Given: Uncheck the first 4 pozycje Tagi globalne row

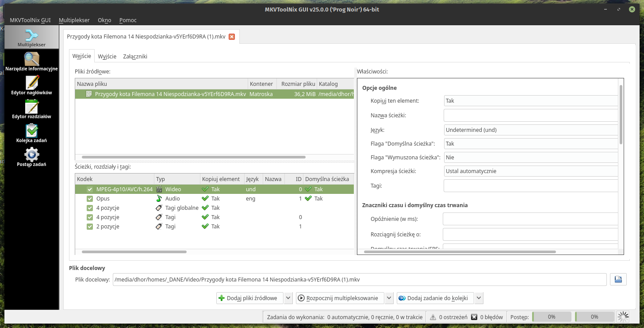Looking at the screenshot, I should [90, 208].
